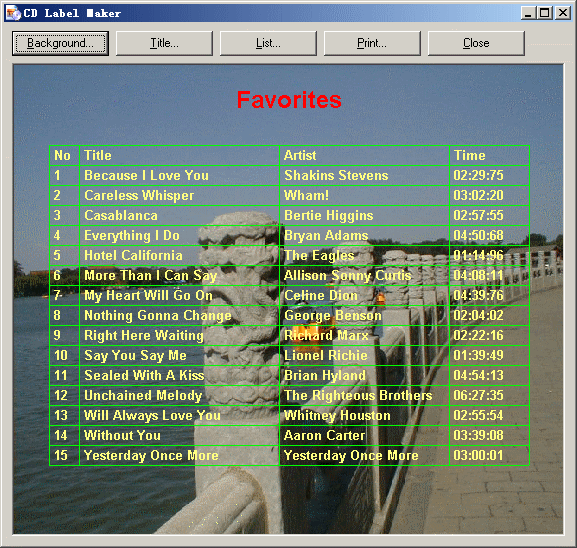Click the red Favorites title text

coord(289,100)
